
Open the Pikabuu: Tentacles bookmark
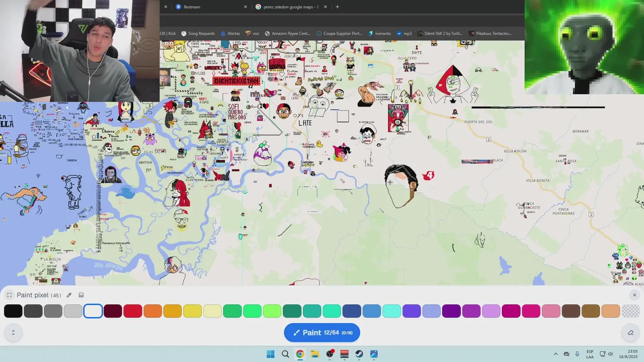click(x=490, y=34)
